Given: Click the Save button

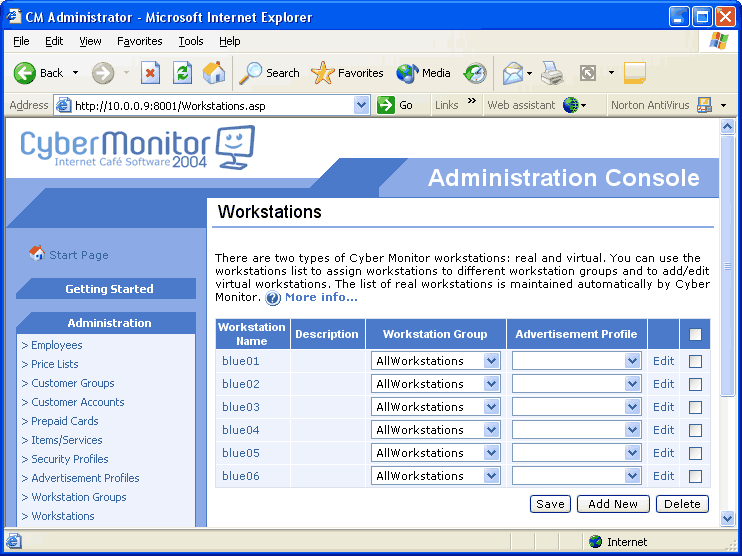Looking at the screenshot, I should [550, 504].
